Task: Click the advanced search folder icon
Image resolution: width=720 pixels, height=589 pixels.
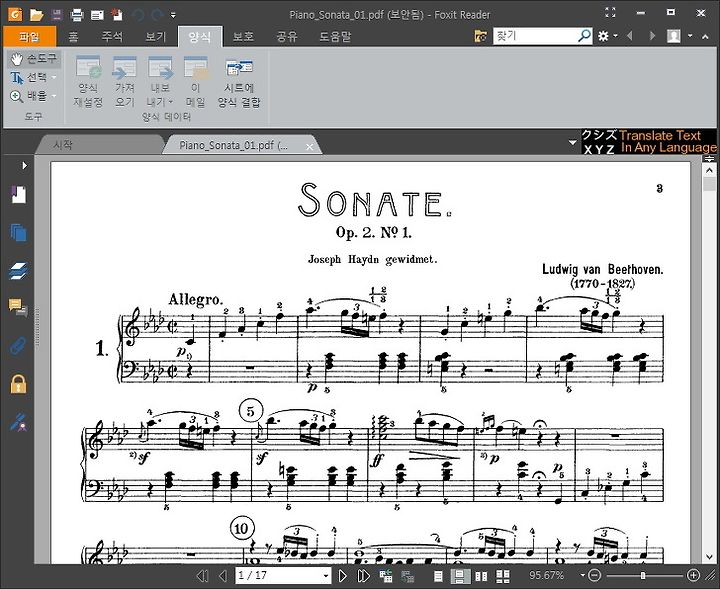Action: 480,36
